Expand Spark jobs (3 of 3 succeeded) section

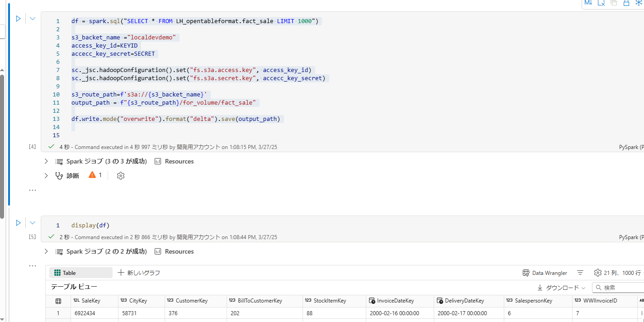tap(46, 161)
